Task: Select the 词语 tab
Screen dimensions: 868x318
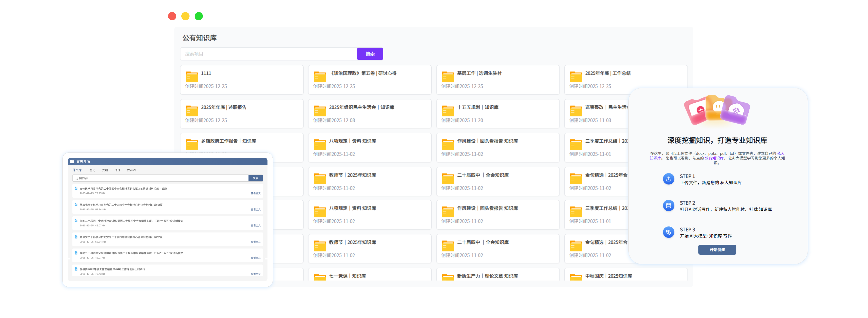Action: 118,170
